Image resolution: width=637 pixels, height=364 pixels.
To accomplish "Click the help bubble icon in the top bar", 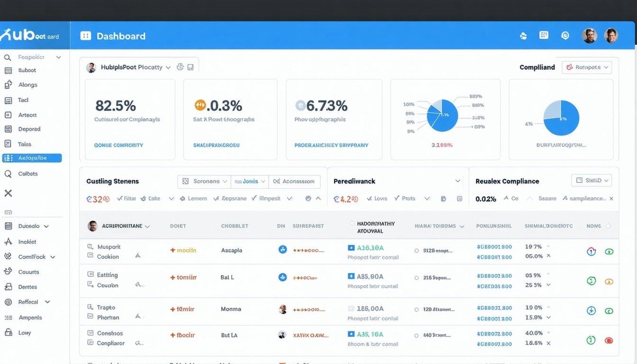I will [565, 35].
